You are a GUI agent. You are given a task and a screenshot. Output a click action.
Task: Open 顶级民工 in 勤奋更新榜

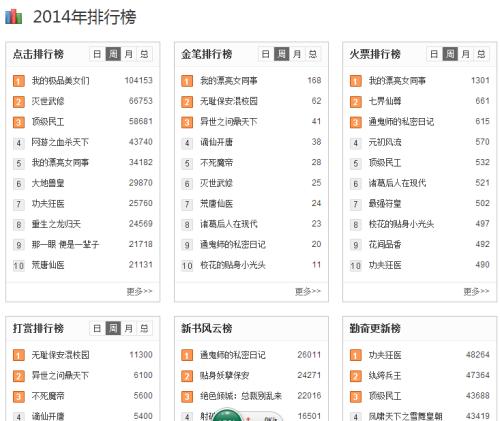coord(385,396)
